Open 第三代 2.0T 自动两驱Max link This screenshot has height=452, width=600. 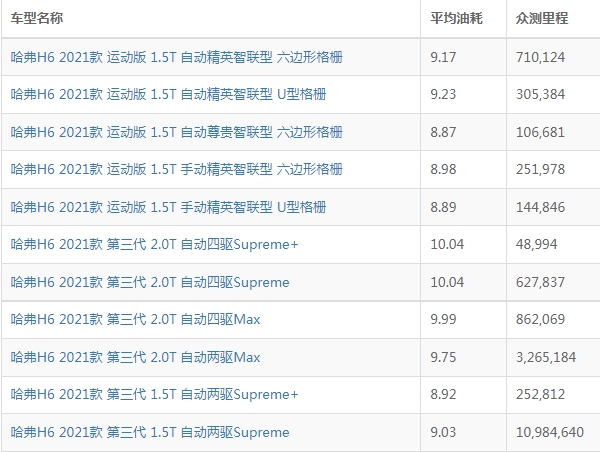135,357
